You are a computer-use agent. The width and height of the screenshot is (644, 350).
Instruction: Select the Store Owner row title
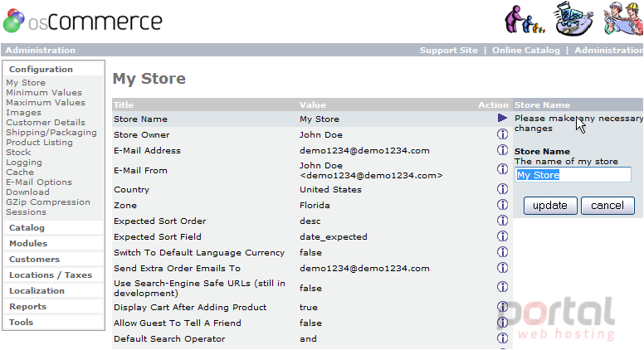(141, 134)
